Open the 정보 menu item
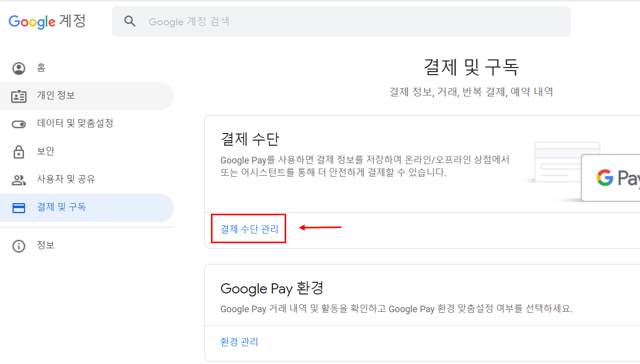Viewport: 640px width, 364px height. pos(87,246)
